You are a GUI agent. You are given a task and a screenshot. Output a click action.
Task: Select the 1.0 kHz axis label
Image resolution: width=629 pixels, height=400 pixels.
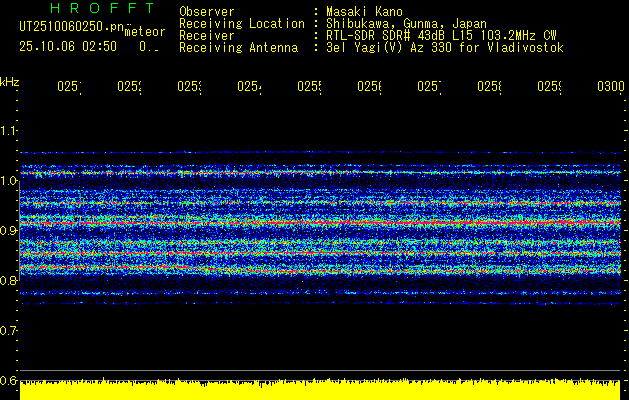(8, 181)
